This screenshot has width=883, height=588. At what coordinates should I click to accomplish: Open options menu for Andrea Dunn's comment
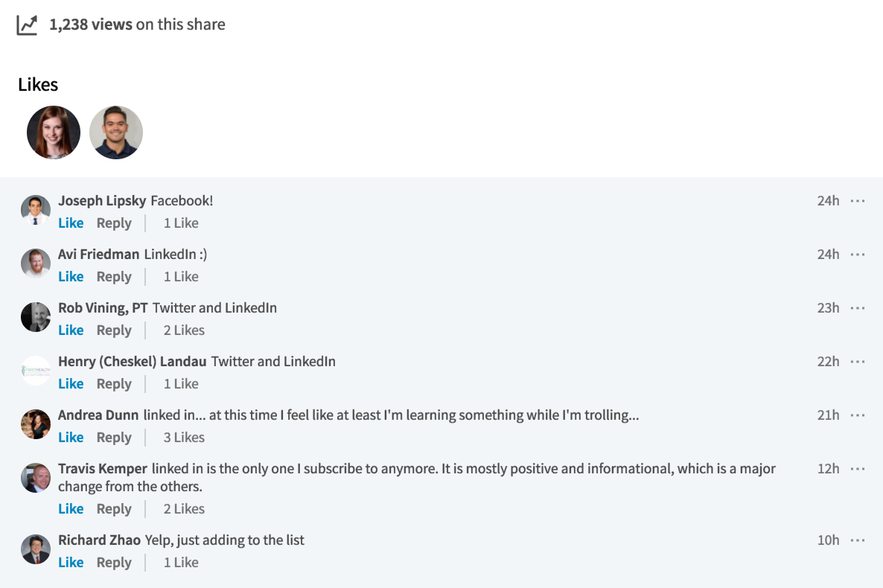857,415
